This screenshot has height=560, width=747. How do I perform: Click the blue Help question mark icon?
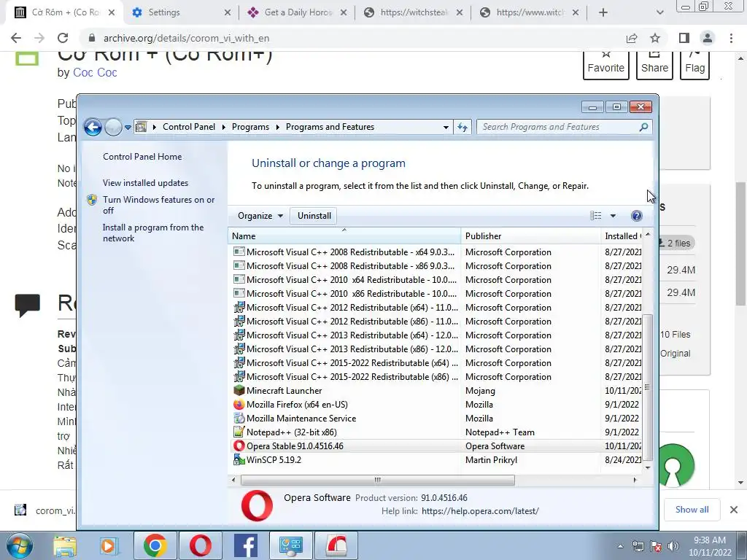[x=636, y=216]
